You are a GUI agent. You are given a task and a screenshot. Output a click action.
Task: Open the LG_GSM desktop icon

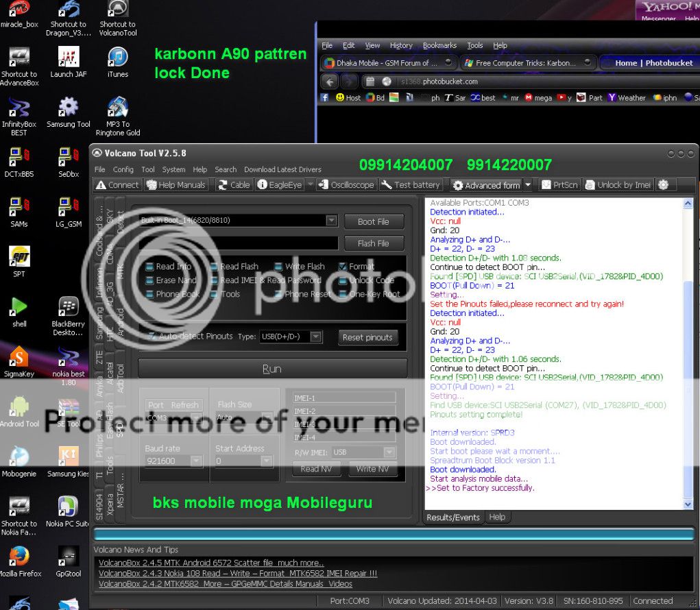(x=69, y=212)
